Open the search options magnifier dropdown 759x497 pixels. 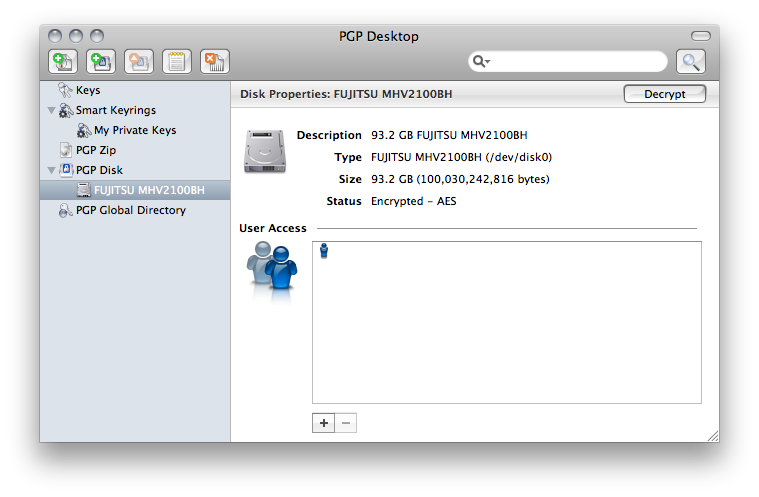click(x=481, y=61)
